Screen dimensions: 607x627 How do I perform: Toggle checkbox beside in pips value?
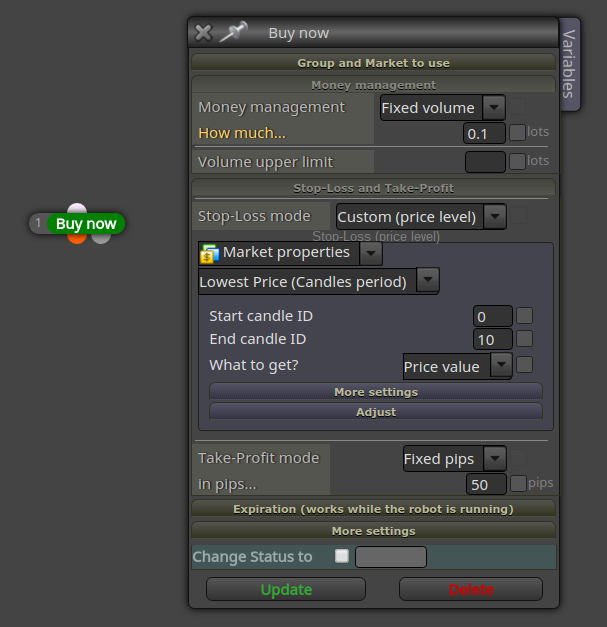tap(518, 483)
